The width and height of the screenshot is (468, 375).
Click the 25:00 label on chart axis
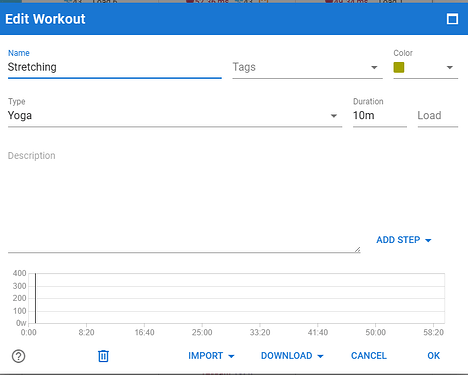pos(202,332)
